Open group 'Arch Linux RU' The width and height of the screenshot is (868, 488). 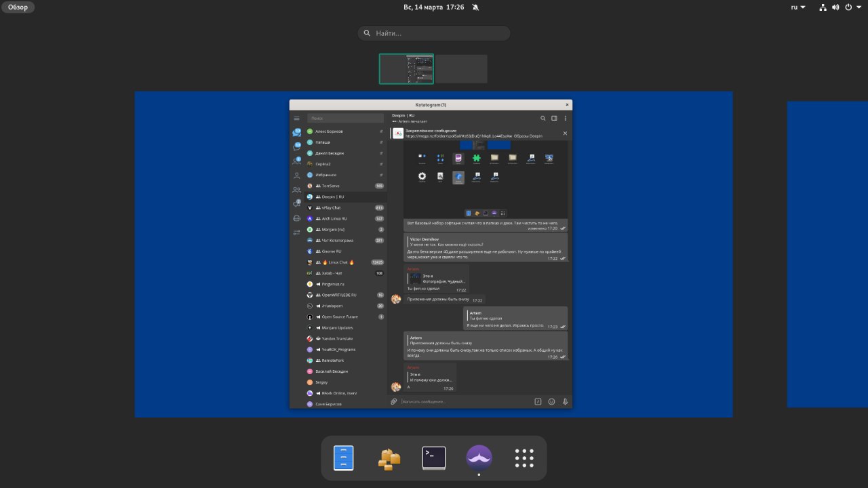pos(345,219)
